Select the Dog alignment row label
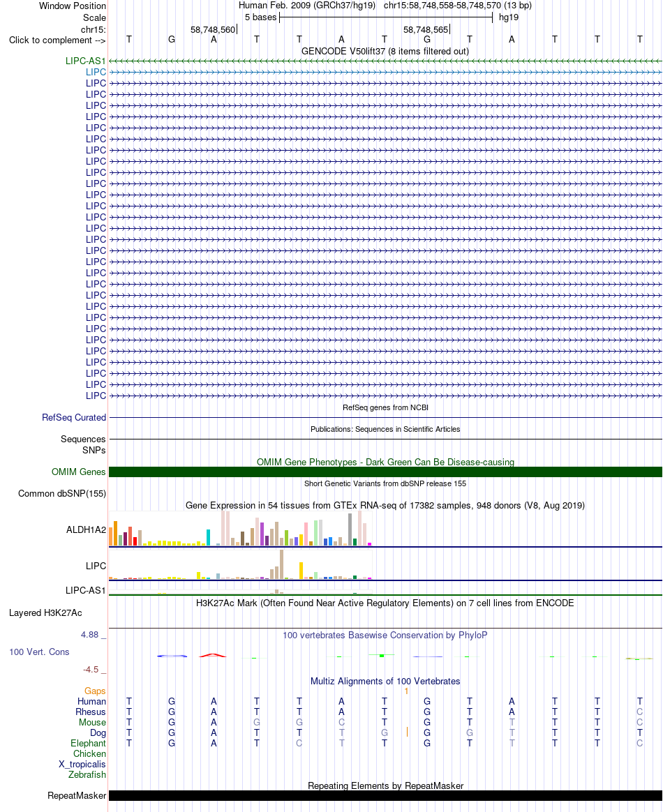 point(98,732)
